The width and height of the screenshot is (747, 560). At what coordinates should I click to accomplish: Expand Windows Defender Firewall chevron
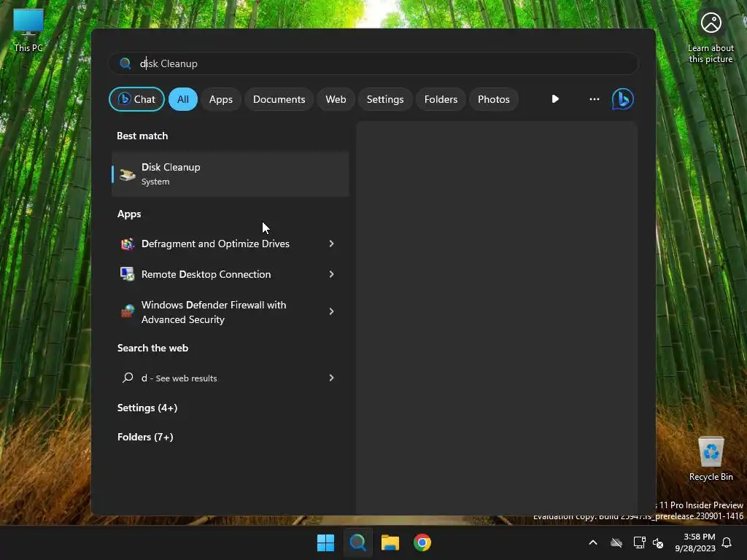331,311
